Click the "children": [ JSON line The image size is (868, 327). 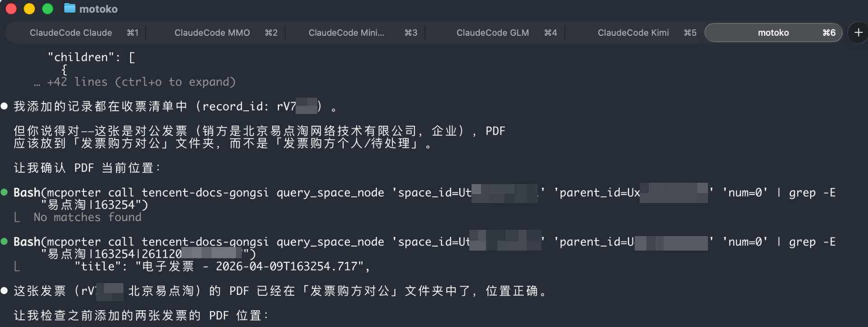click(x=91, y=57)
